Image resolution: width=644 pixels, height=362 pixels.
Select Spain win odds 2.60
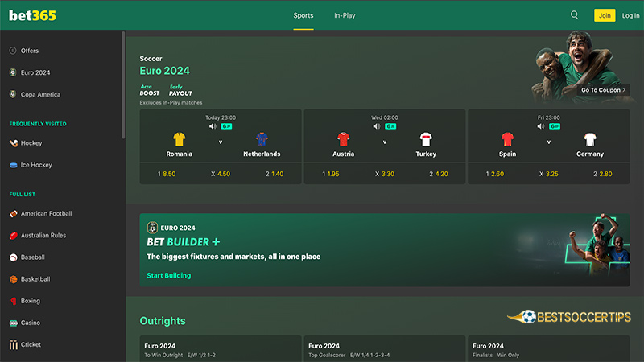(495, 174)
